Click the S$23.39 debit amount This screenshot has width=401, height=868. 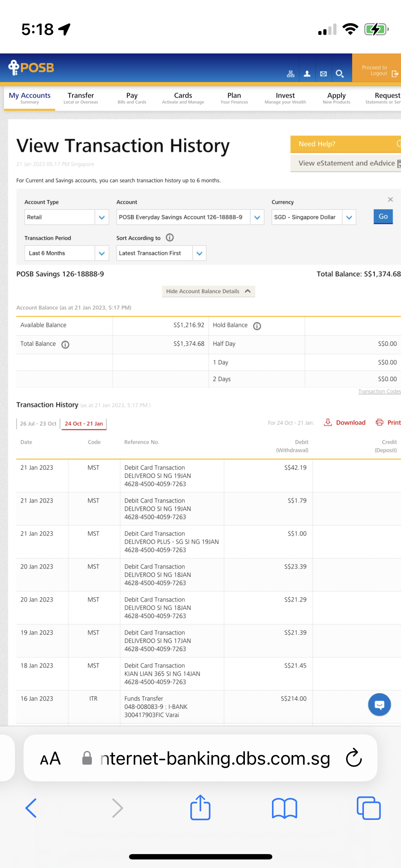point(295,567)
